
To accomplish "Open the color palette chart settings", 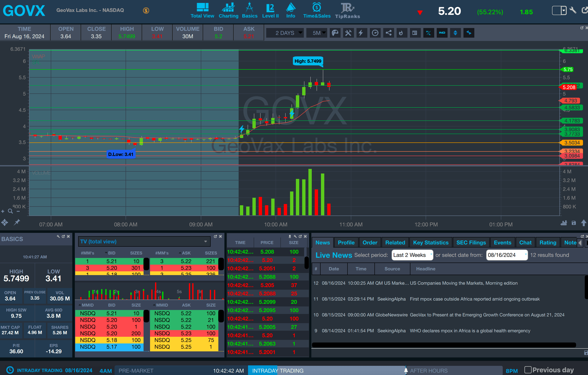I will click(x=335, y=33).
